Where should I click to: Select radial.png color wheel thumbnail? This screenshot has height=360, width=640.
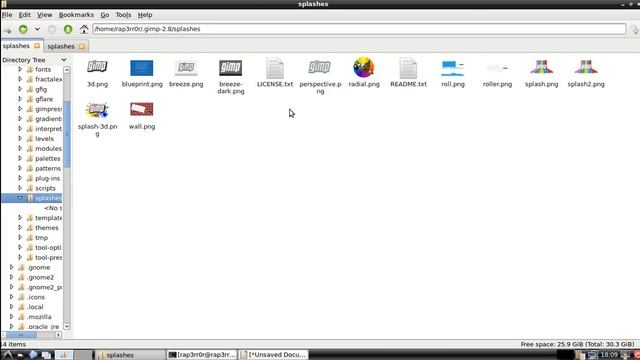pyautogui.click(x=364, y=67)
